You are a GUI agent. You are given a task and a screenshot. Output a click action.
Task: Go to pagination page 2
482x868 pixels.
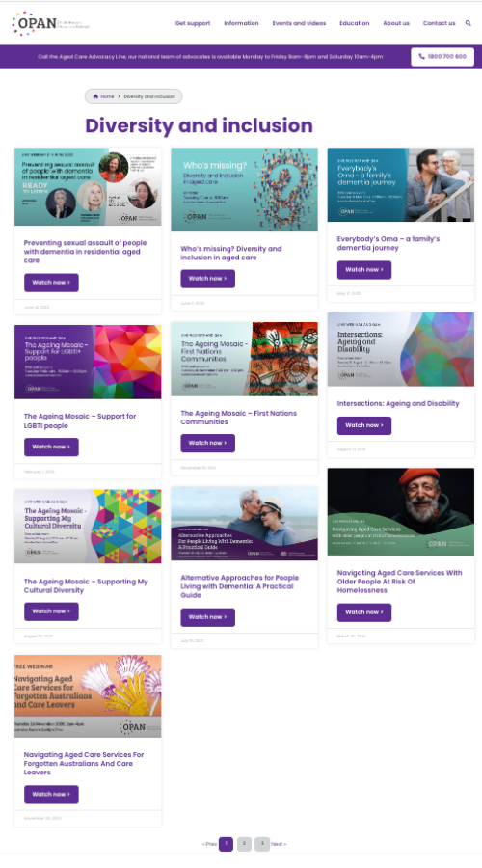[x=244, y=844]
